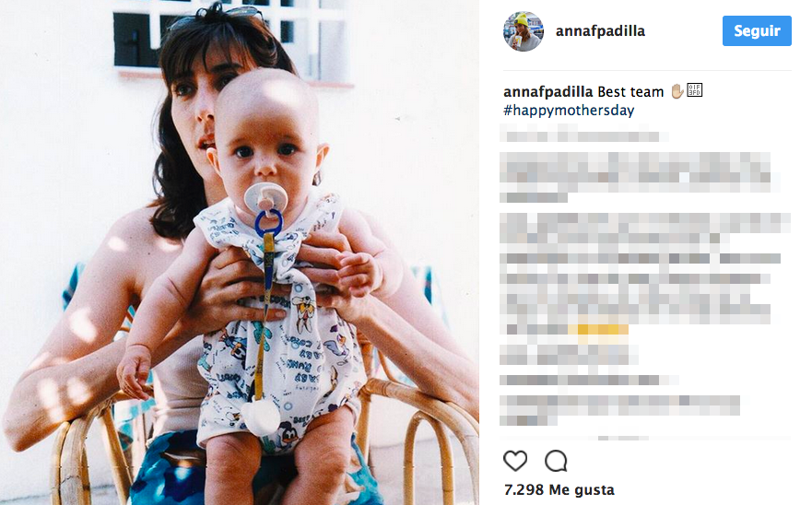Click the unrendered emoji glyph box

click(x=694, y=90)
